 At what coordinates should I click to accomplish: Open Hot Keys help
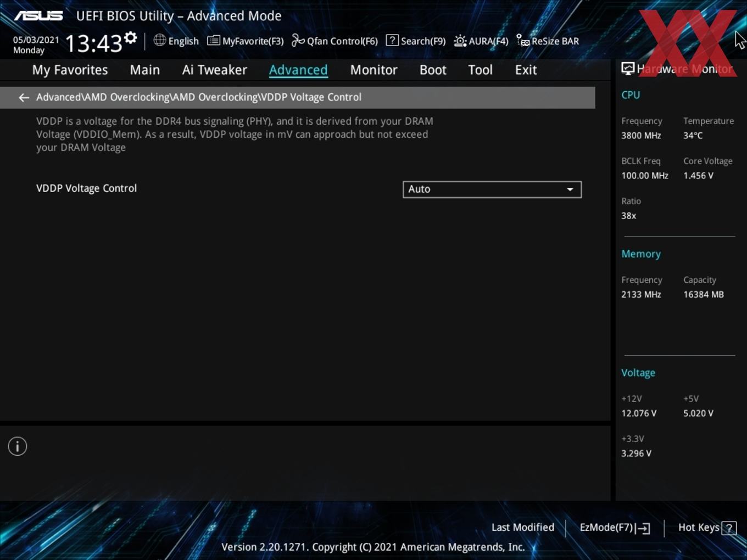707,528
